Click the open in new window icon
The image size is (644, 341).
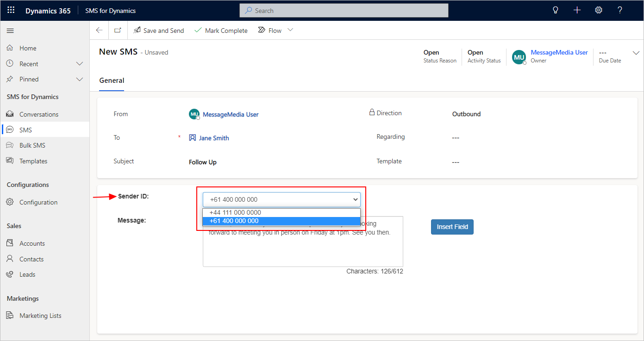(118, 30)
